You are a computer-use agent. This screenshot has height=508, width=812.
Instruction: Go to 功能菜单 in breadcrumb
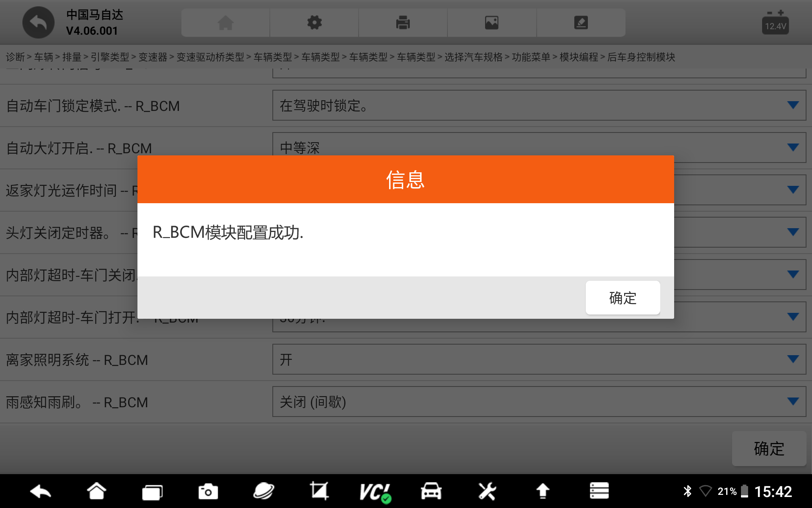(x=530, y=57)
